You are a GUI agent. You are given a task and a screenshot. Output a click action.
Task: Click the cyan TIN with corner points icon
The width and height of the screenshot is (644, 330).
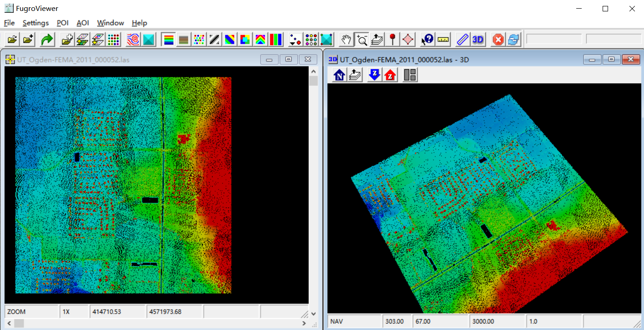click(327, 40)
